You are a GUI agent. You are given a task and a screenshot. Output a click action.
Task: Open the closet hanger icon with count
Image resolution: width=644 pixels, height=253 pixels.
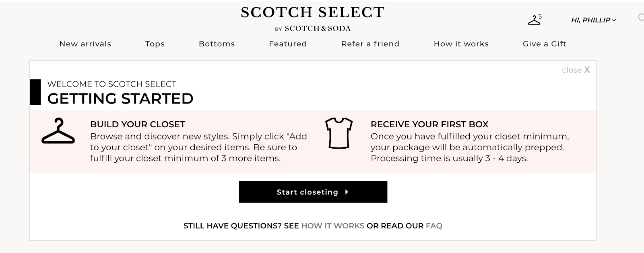tap(535, 19)
